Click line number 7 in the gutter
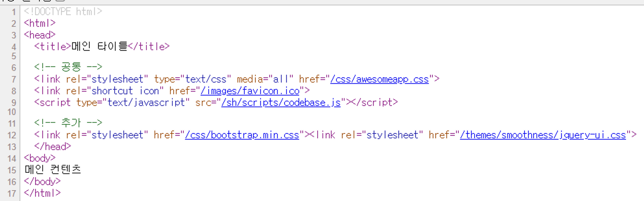Image resolution: width=644 pixels, height=201 pixels. (x=14, y=79)
